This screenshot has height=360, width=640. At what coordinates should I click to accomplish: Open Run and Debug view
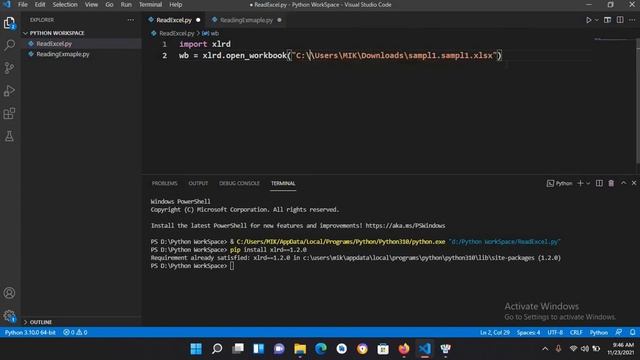coord(9,91)
